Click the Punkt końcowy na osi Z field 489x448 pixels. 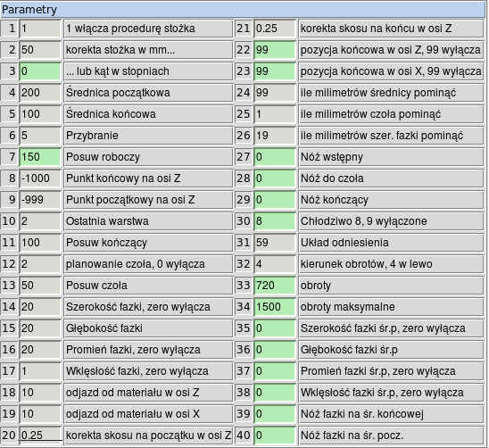coord(40,178)
